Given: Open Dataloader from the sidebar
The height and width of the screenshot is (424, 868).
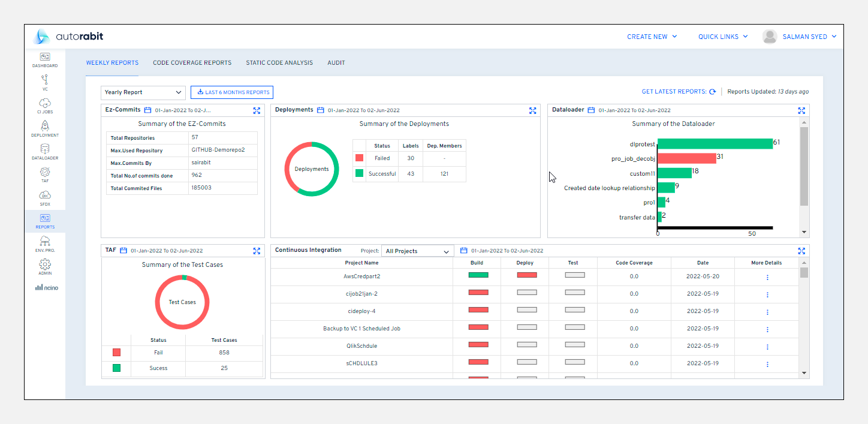Looking at the screenshot, I should pyautogui.click(x=45, y=152).
